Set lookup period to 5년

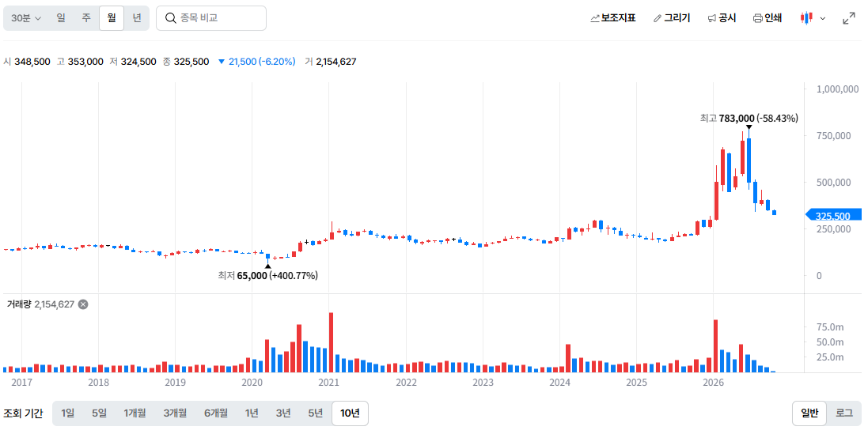click(x=316, y=413)
